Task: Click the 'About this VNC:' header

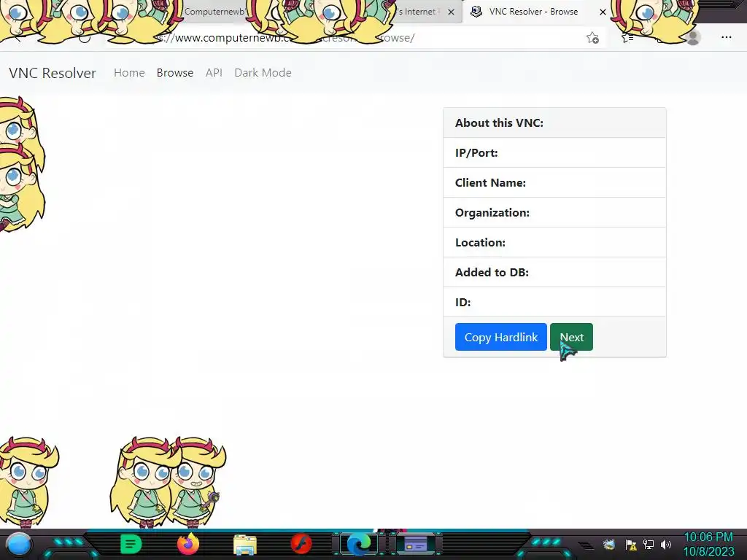Action: (554, 122)
